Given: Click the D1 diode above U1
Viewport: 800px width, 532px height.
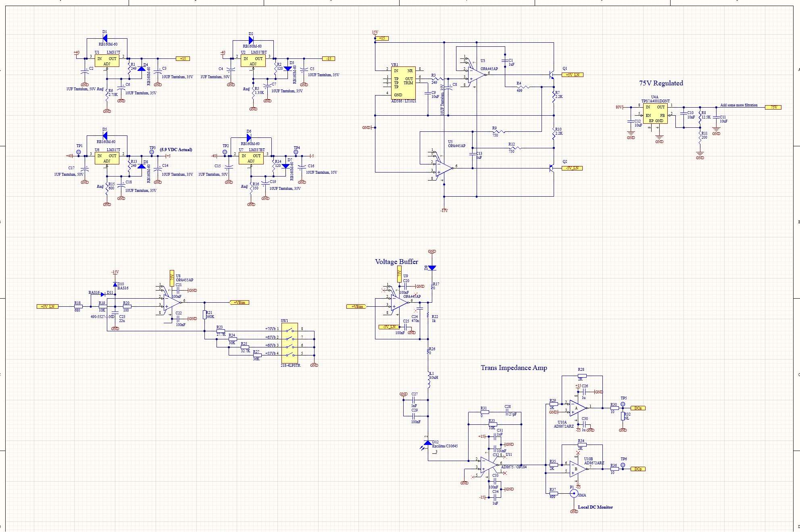Looking at the screenshot, I should [105, 39].
